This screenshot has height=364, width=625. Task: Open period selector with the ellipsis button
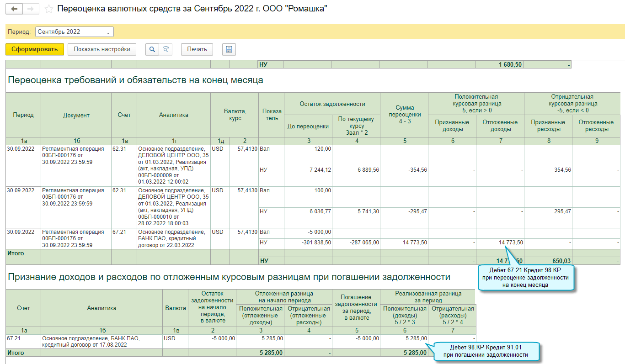108,32
